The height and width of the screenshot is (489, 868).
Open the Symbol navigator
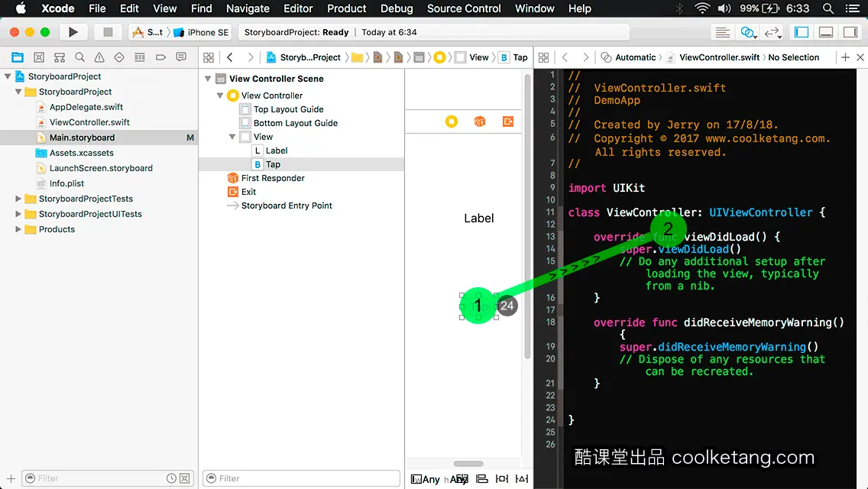click(60, 57)
